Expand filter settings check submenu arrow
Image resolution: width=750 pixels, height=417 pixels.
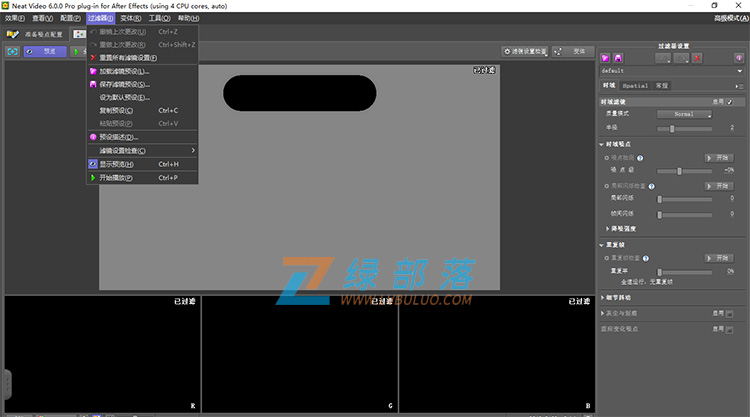coord(193,150)
